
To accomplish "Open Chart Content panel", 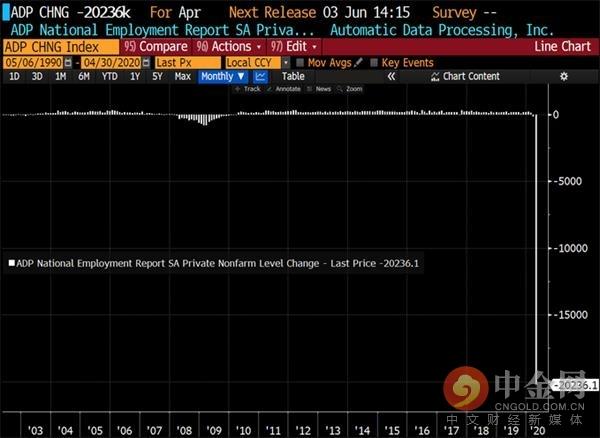I will pos(465,77).
